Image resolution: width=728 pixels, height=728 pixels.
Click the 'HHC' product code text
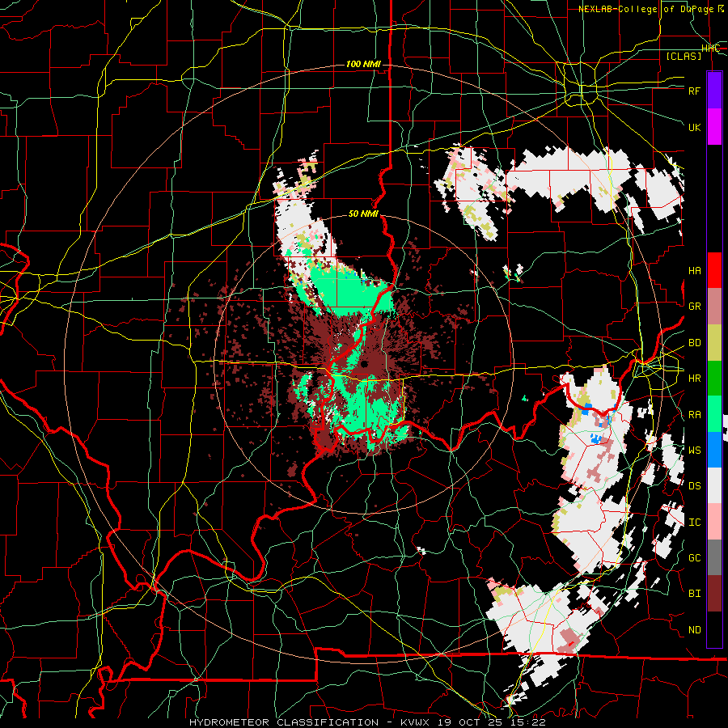pos(710,49)
